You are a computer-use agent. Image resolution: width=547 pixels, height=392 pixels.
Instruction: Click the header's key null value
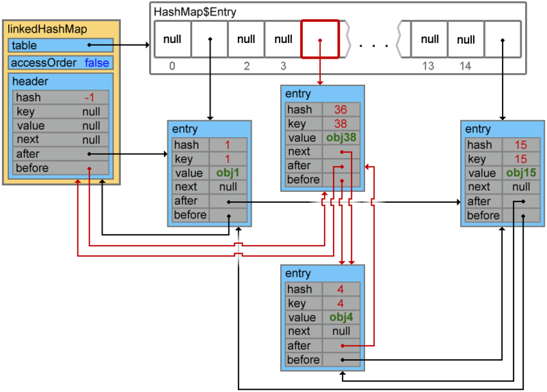(x=91, y=112)
